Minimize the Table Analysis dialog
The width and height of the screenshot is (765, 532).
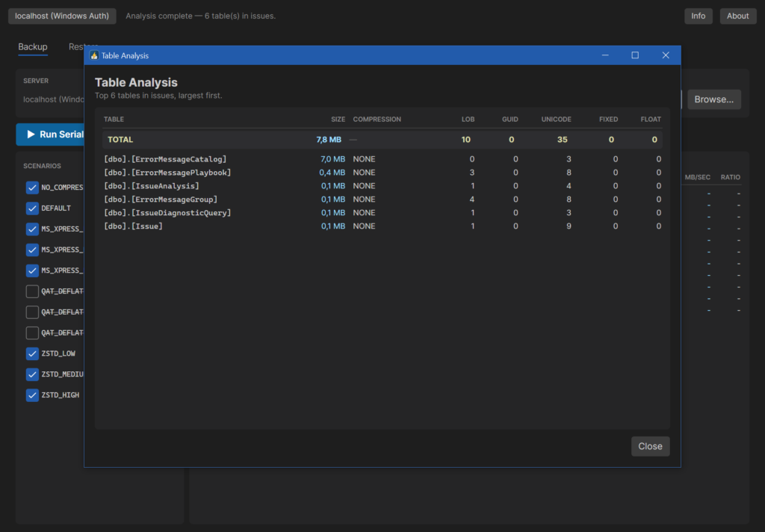pyautogui.click(x=605, y=55)
